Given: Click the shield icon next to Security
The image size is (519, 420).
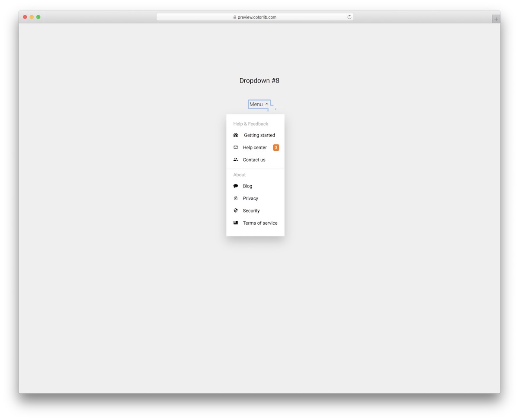Looking at the screenshot, I should coord(235,210).
